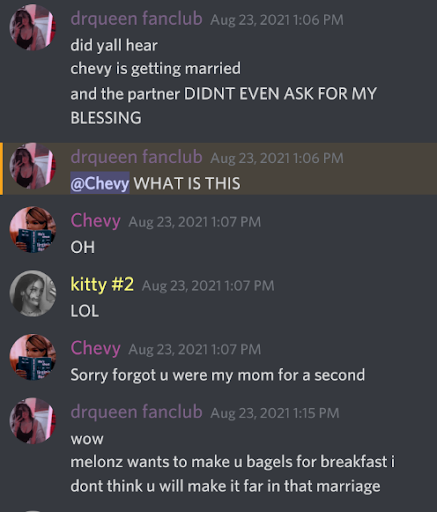437x512 pixels.
Task: Click the timestamp next to kitty #2
Action: pos(208,286)
